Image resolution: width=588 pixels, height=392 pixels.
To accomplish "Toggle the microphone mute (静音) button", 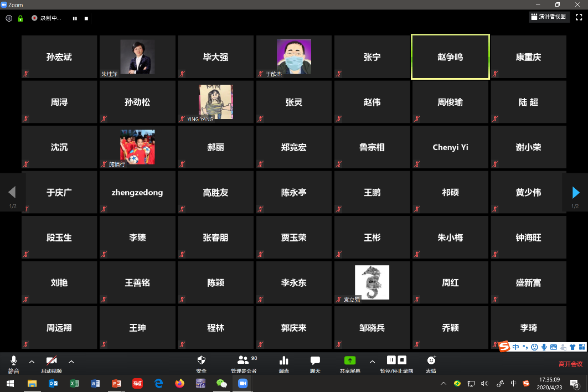I will 14,361.
